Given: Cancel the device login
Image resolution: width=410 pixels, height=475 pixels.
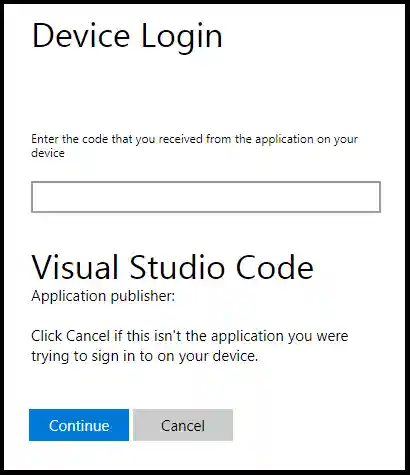Looking at the screenshot, I should click(x=183, y=425).
